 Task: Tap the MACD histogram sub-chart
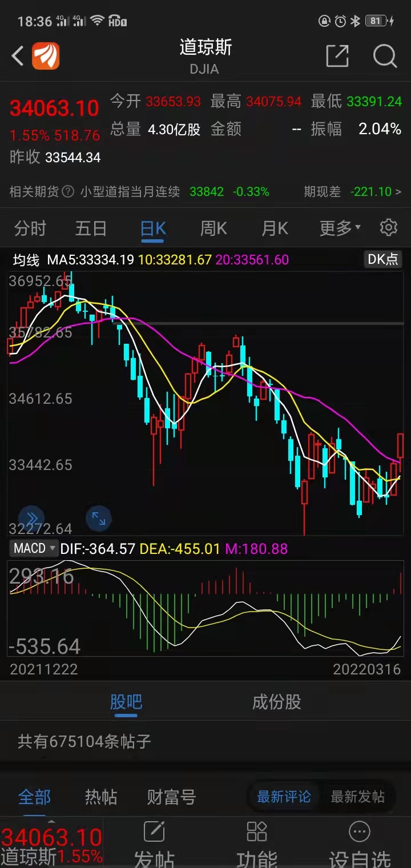pos(205,608)
